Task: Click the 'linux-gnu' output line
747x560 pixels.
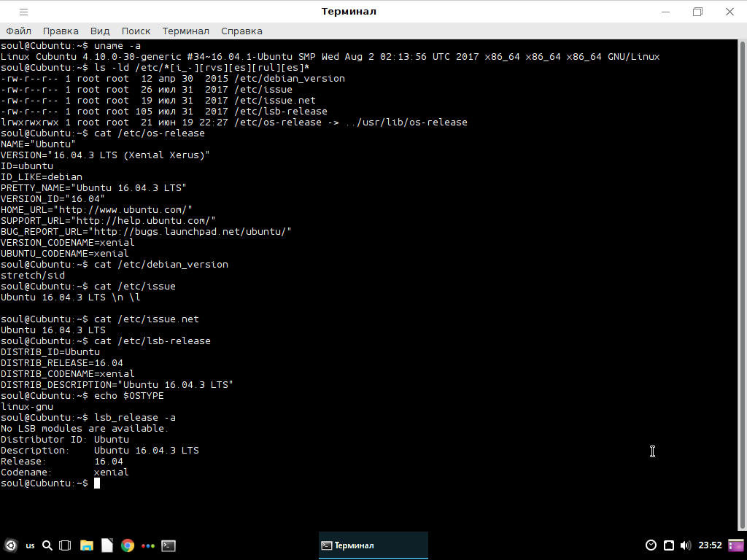Action: (x=27, y=407)
